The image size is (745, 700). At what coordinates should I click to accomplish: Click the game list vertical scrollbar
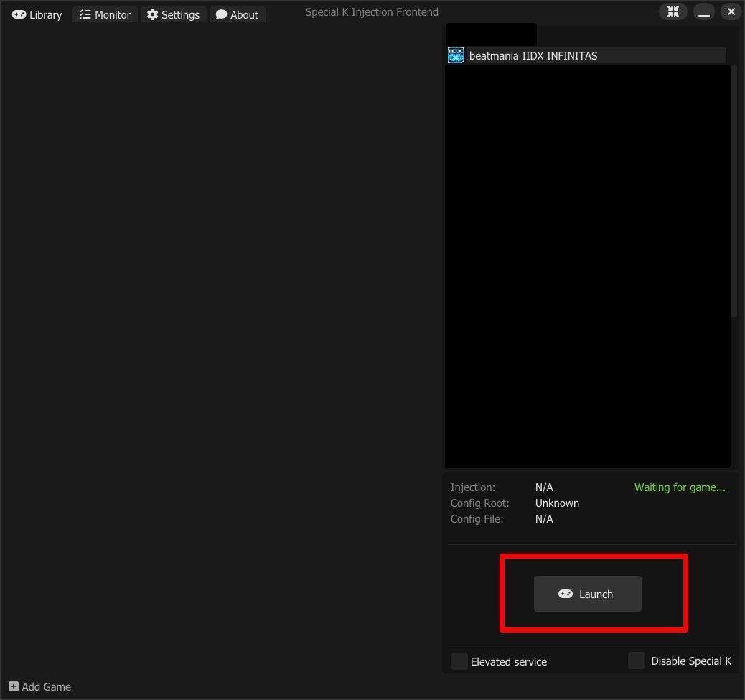[x=734, y=190]
